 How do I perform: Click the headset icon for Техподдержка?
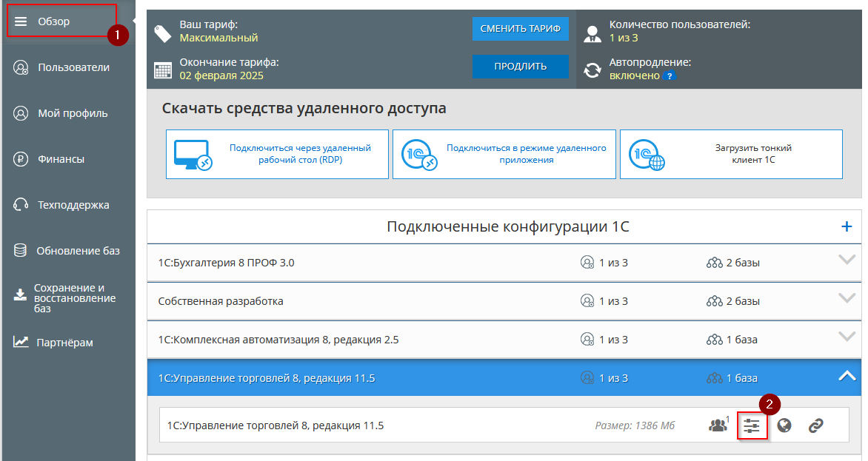tap(21, 205)
